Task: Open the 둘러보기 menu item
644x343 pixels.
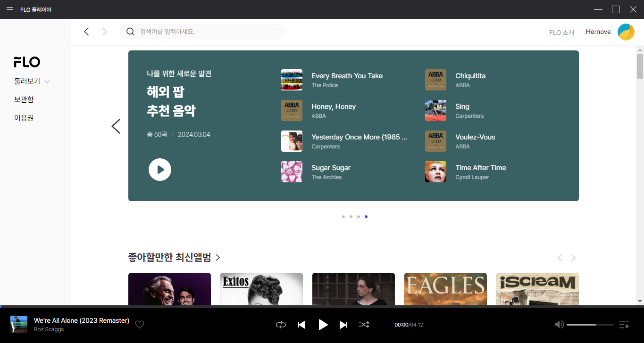Action: (27, 81)
